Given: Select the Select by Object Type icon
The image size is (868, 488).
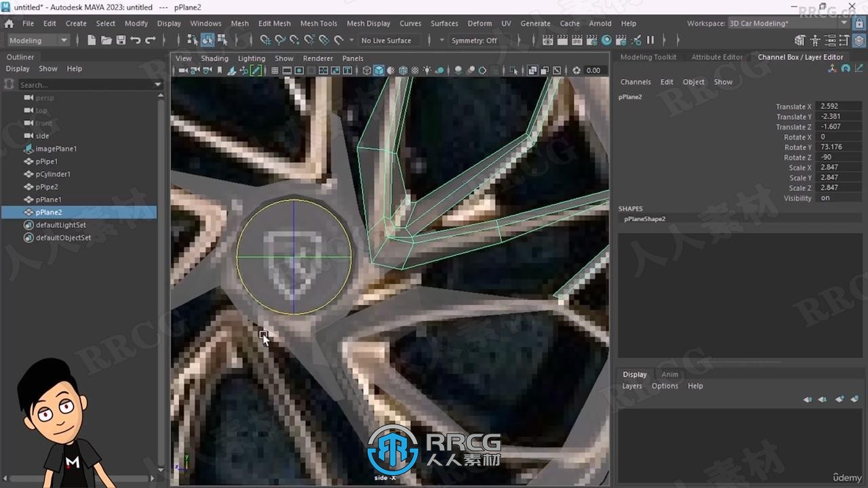Looking at the screenshot, I should pyautogui.click(x=208, y=40).
